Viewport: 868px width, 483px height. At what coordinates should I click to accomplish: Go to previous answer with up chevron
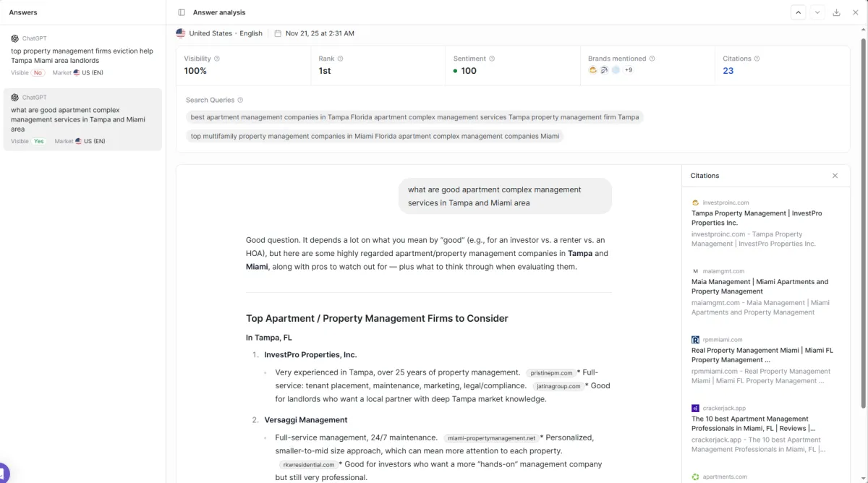pyautogui.click(x=799, y=12)
